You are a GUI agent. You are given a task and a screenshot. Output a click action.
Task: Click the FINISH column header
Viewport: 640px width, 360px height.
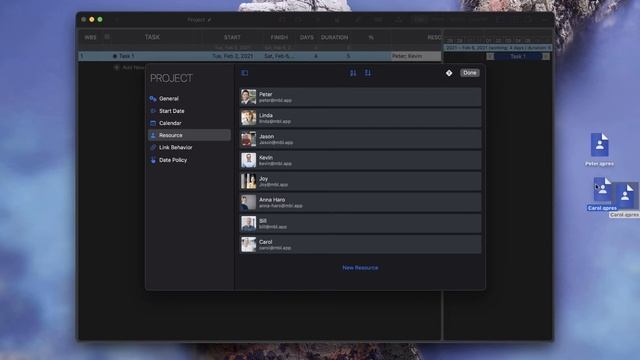click(x=279, y=37)
